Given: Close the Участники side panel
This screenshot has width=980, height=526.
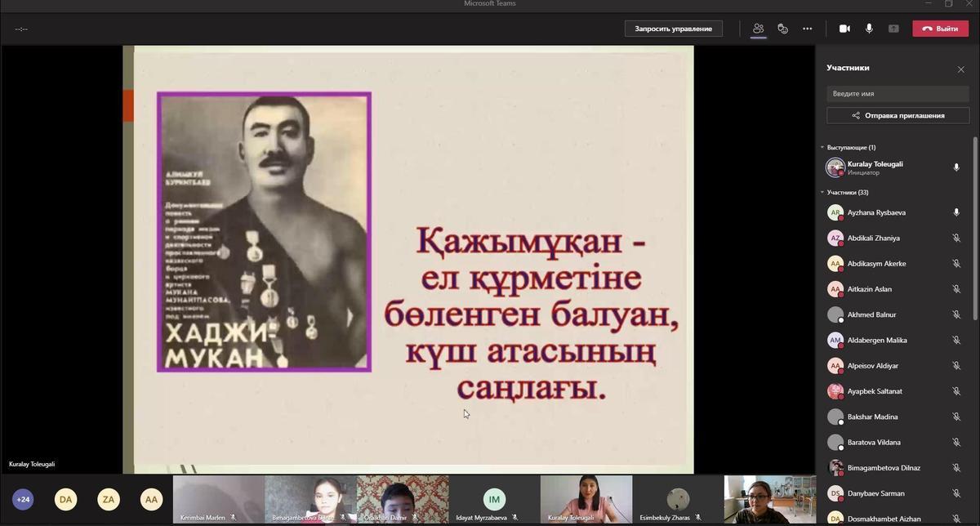Looking at the screenshot, I should [960, 69].
